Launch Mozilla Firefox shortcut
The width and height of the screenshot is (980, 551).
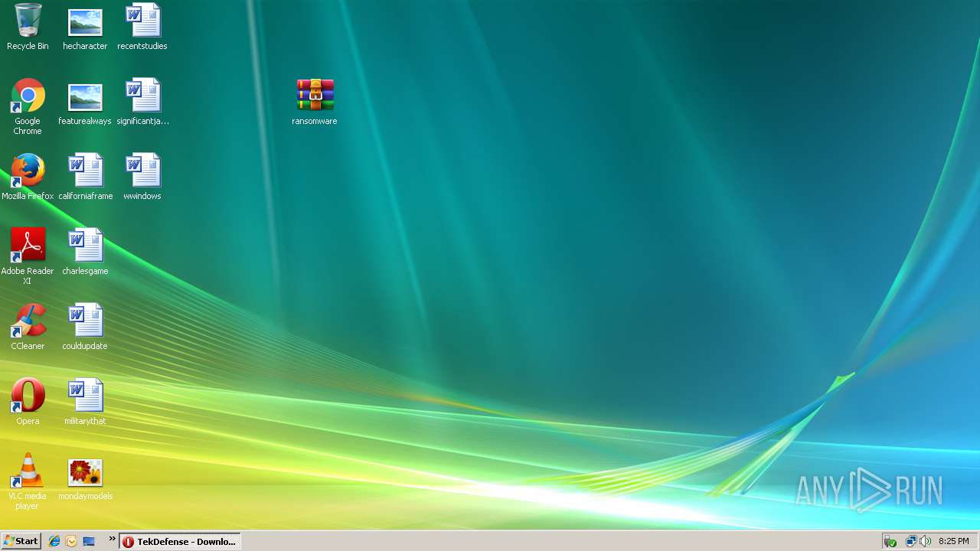28,177
